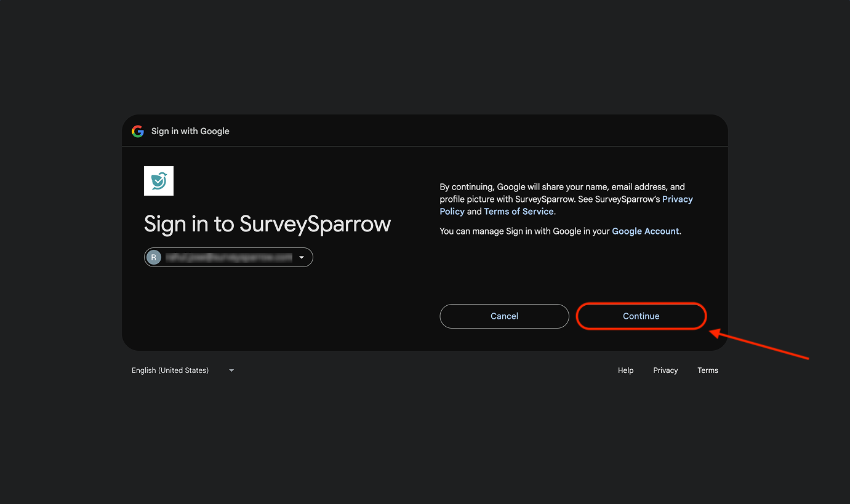Screen dimensions: 850x504
Task: Follow the Google Account link
Action: 645,231
